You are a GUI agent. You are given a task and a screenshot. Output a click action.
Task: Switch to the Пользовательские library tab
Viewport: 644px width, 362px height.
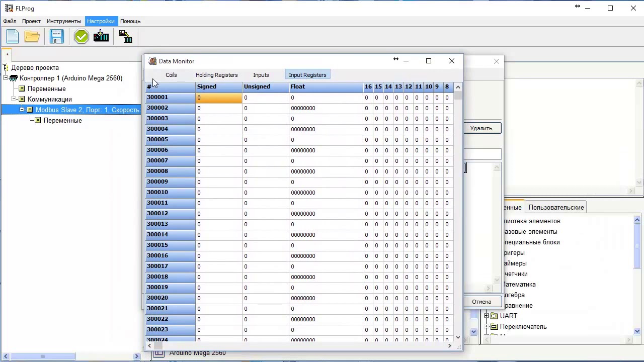[x=556, y=207]
